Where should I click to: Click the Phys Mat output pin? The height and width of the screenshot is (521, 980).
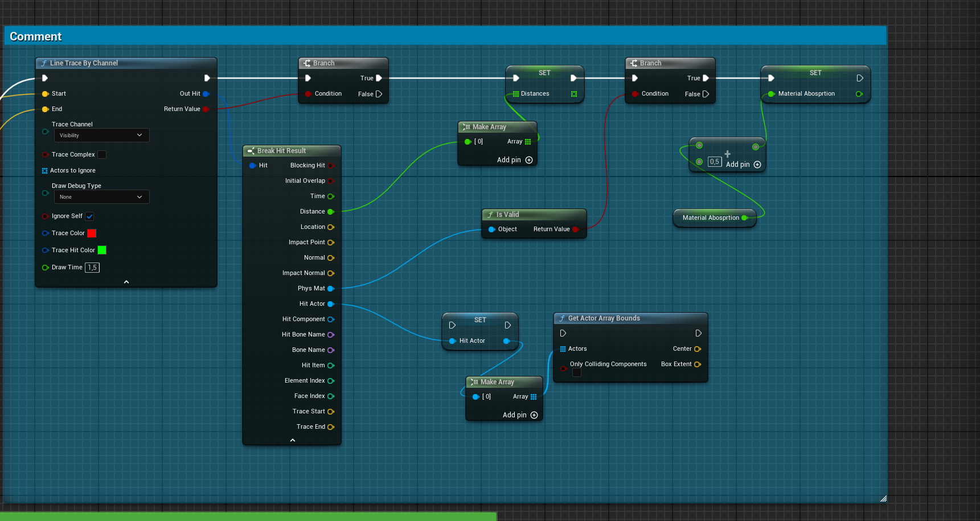[330, 289]
